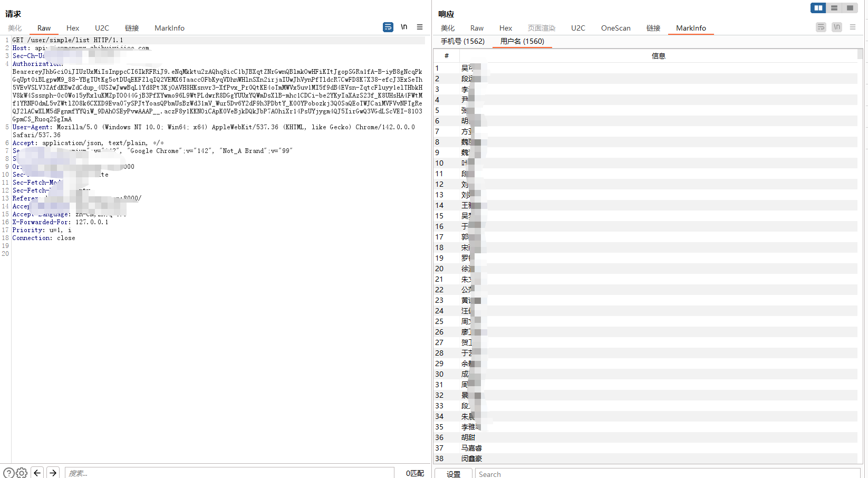Open search settings gear icon
The height and width of the screenshot is (478, 868).
coord(22,473)
